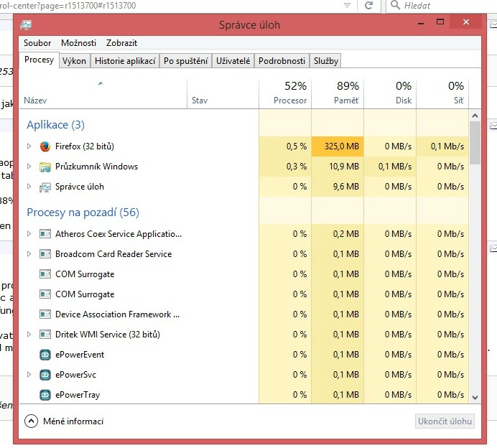Click the 325,0 MB Firefox memory cell

(338, 146)
